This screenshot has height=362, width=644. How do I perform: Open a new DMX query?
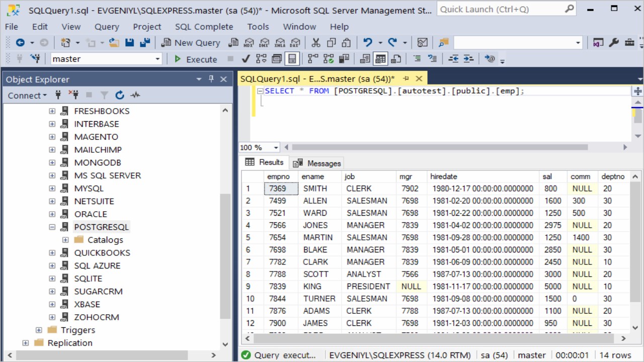[x=264, y=43]
